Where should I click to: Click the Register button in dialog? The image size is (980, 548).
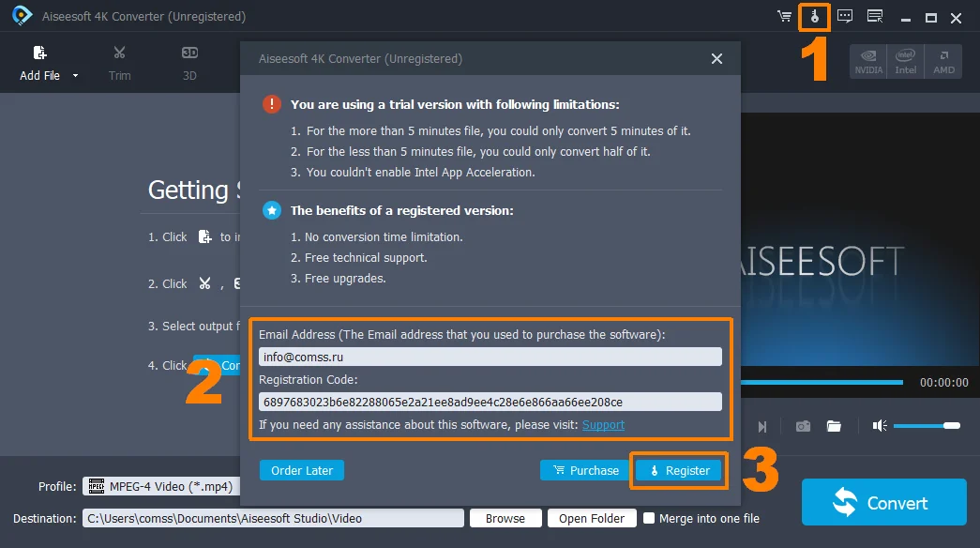tap(679, 470)
